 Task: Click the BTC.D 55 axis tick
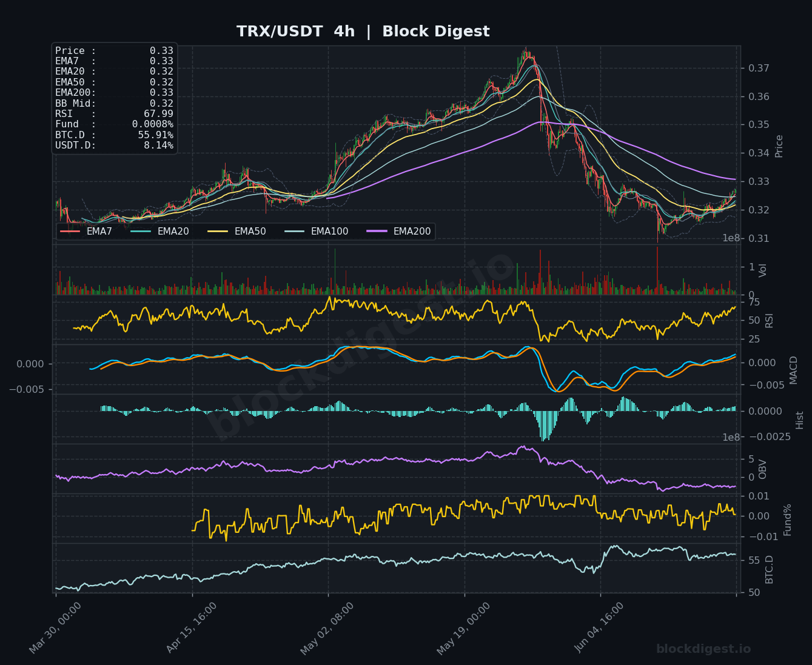(x=754, y=560)
